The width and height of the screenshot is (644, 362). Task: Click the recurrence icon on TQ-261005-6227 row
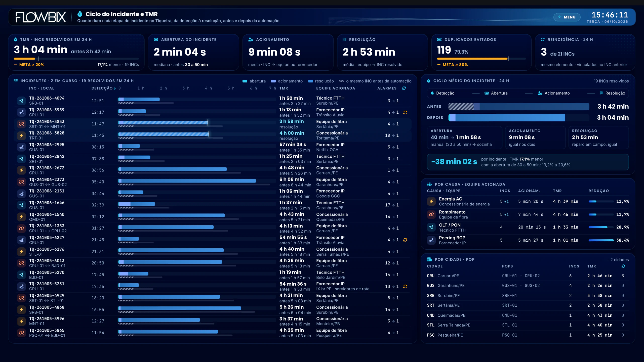click(x=405, y=240)
